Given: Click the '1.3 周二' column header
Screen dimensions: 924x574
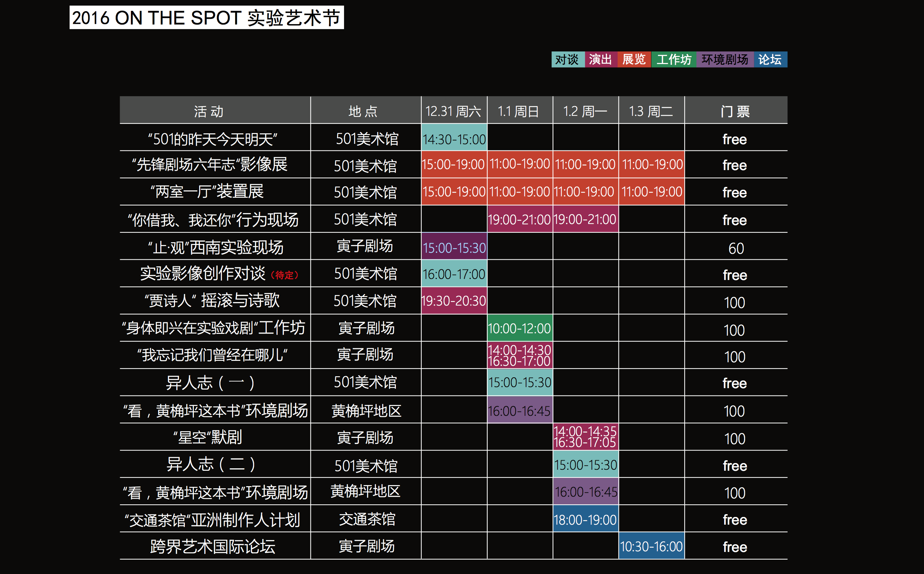Looking at the screenshot, I should click(x=651, y=111).
